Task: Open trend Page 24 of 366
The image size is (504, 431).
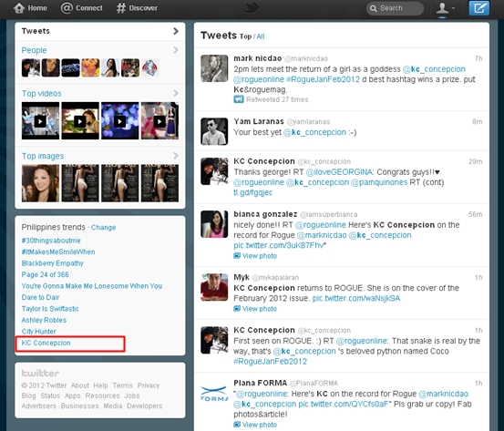Action: coord(45,275)
